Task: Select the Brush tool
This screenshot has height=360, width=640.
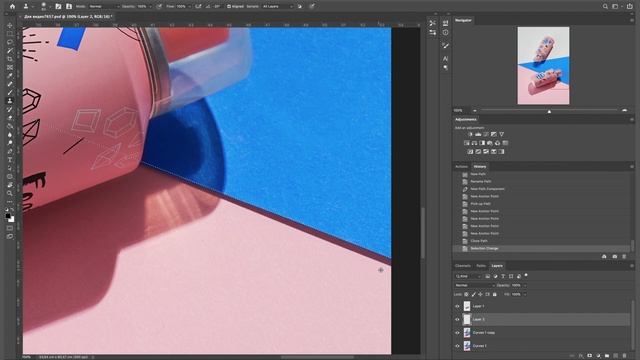Action: pyautogui.click(x=10, y=92)
